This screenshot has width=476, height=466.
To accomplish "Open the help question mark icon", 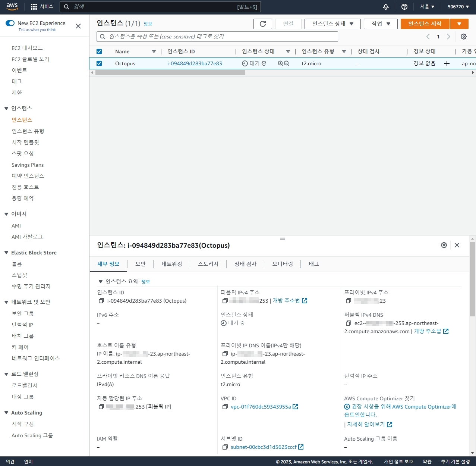I will pos(404,7).
